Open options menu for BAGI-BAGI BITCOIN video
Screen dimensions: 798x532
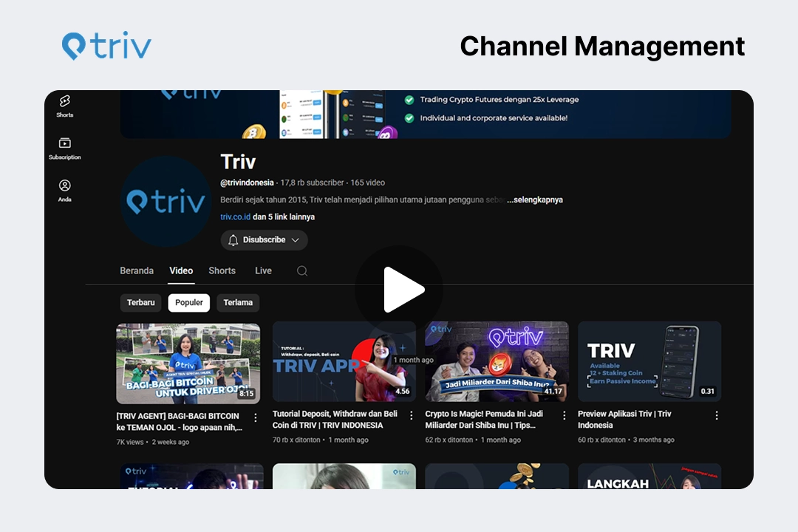256,417
